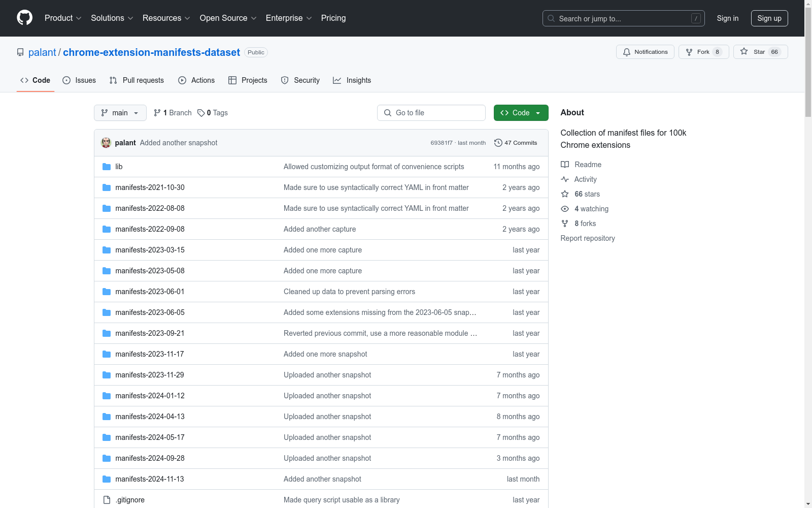This screenshot has width=812, height=508.
Task: Open the Security tab
Action: click(x=300, y=80)
